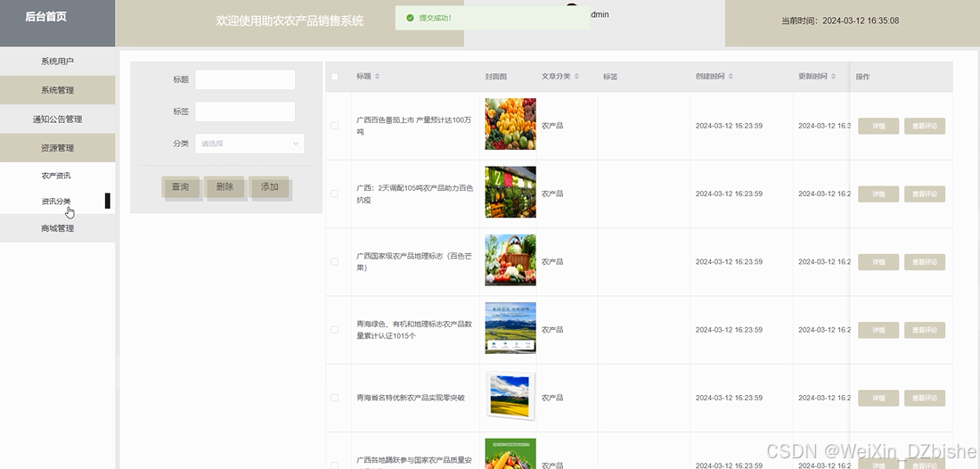Click title 青海省名特优新农产品实现零突破
This screenshot has height=469, width=980.
coord(411,398)
